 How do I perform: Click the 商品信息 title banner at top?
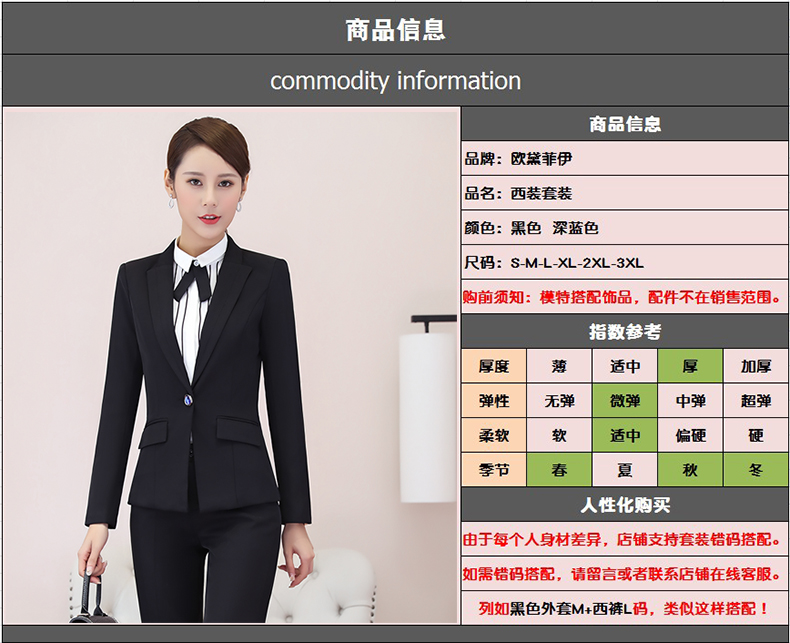(x=395, y=28)
